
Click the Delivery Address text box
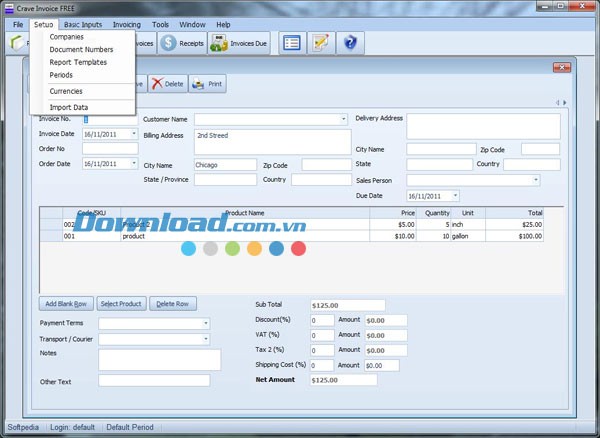pyautogui.click(x=483, y=126)
